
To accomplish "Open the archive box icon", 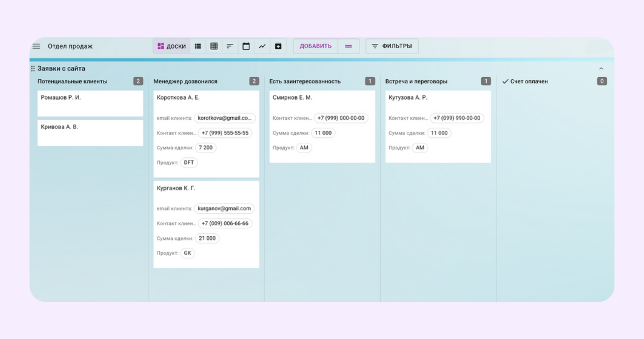I will [x=278, y=46].
